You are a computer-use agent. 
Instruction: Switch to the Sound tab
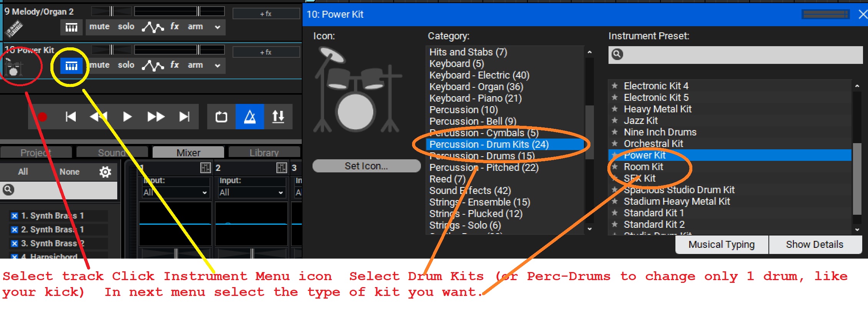112,152
